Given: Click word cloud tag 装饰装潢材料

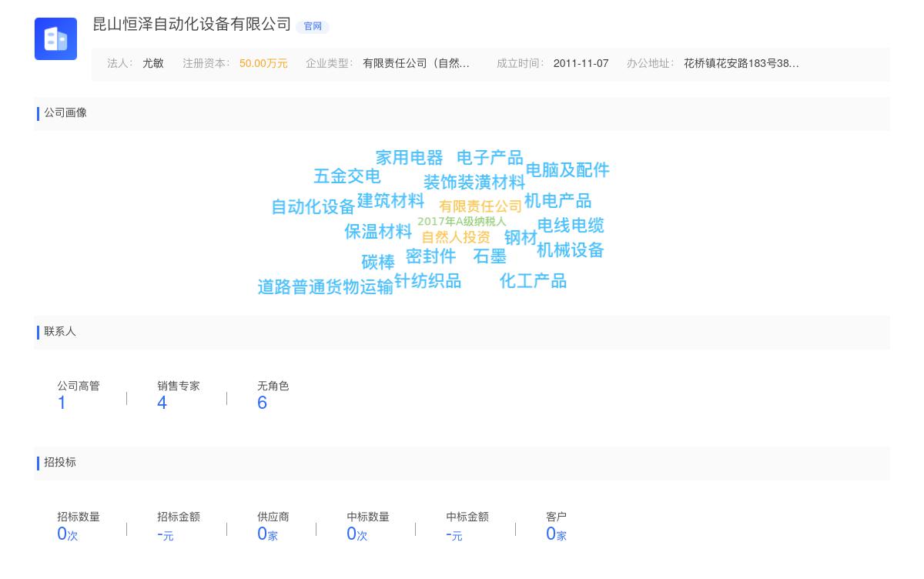Looking at the screenshot, I should click(474, 182).
